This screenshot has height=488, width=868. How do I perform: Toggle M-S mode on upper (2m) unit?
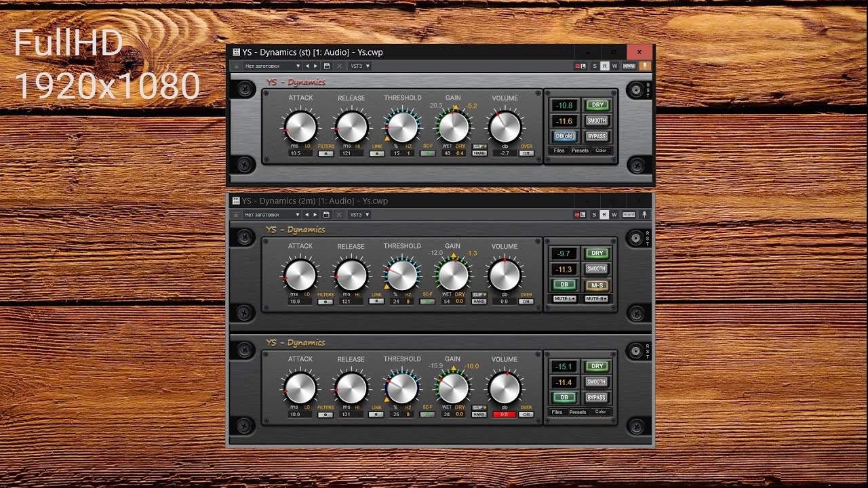pos(597,285)
